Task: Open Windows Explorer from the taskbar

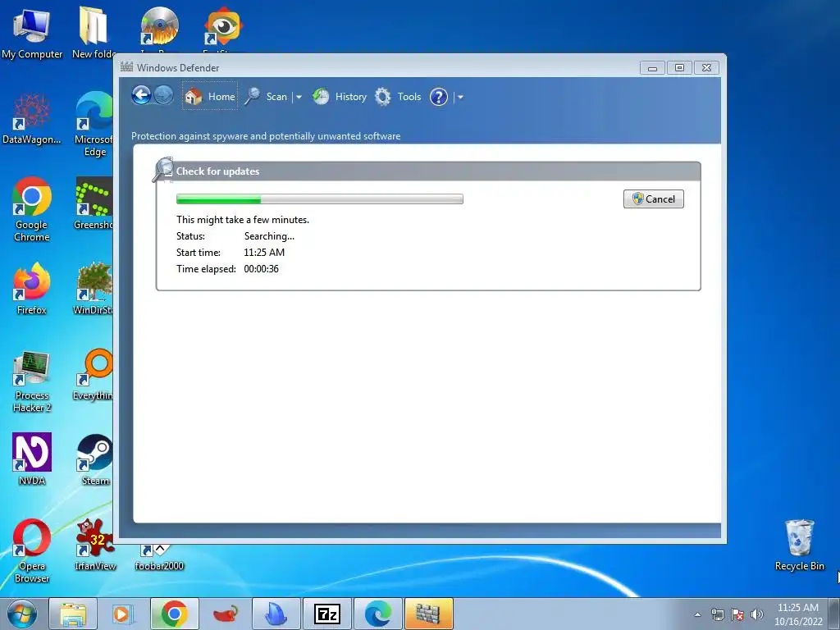Action: coord(73,614)
